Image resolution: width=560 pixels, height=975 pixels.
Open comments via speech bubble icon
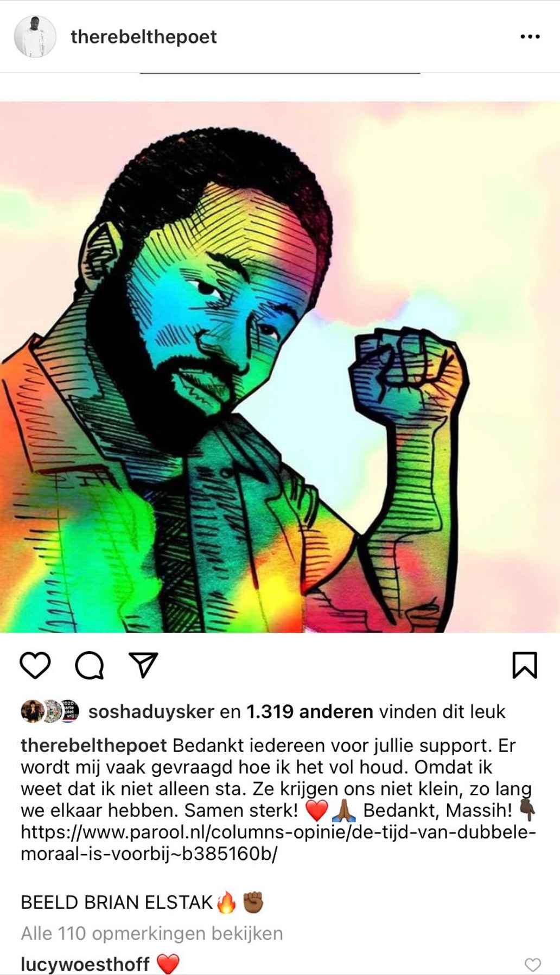click(90, 665)
